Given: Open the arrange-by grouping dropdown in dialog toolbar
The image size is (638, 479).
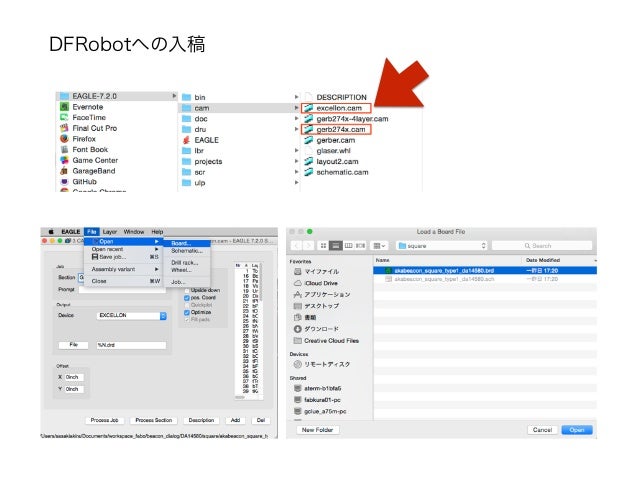Looking at the screenshot, I should 379,246.
